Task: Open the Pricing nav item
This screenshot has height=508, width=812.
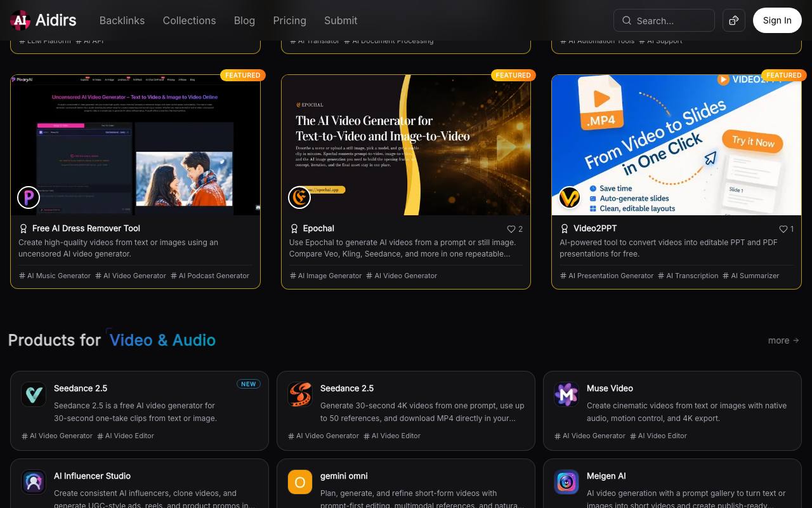Action: click(x=289, y=20)
